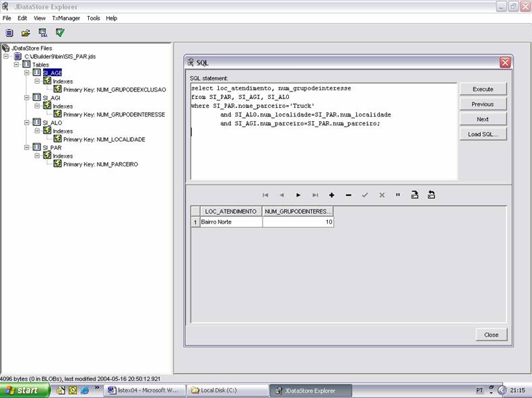The image size is (532, 398).
Task: Switch to Local Disk (C:) taskbar window
Action: point(228,390)
